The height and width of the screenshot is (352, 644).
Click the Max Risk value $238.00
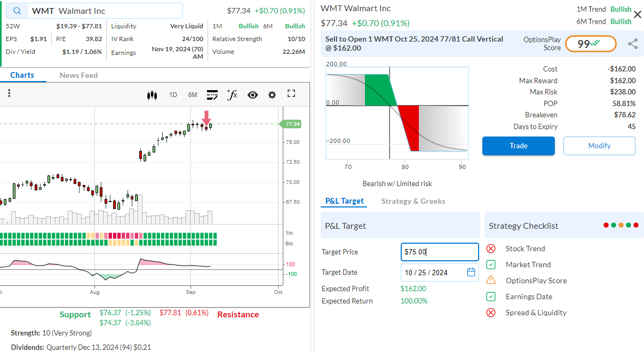click(623, 92)
